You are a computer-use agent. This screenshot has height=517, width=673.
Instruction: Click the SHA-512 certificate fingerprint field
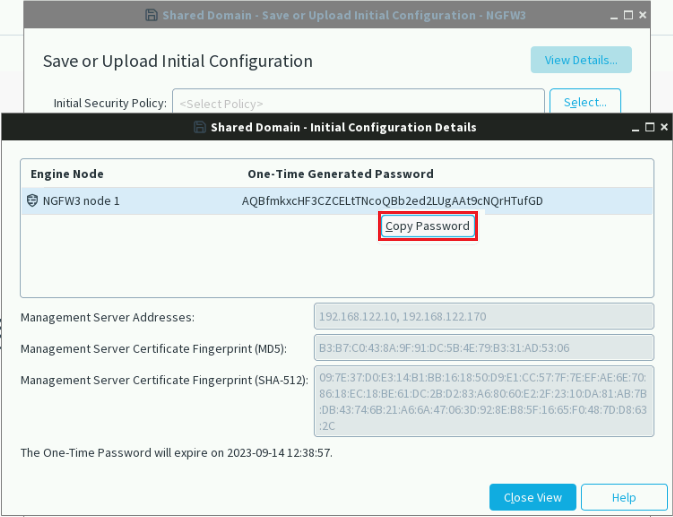pyautogui.click(x=484, y=401)
